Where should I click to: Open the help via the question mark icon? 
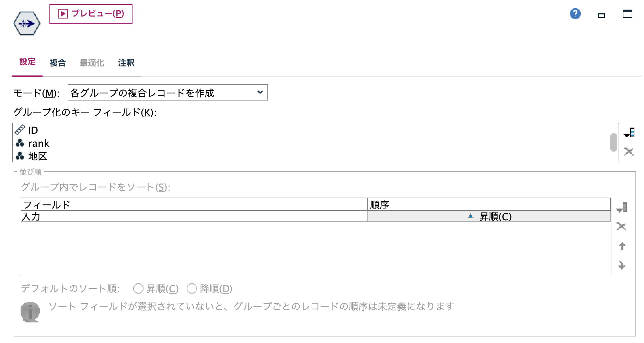(x=575, y=14)
